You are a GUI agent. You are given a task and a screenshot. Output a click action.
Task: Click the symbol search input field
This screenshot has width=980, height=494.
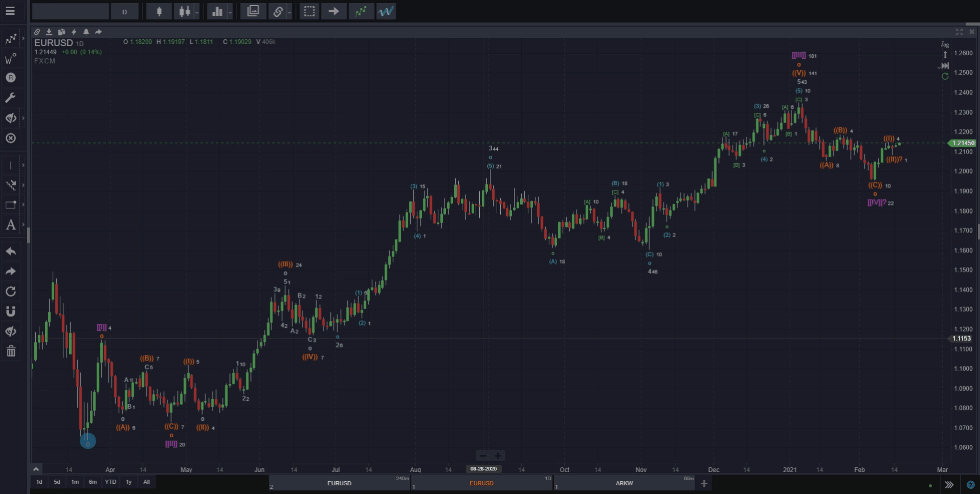71,11
